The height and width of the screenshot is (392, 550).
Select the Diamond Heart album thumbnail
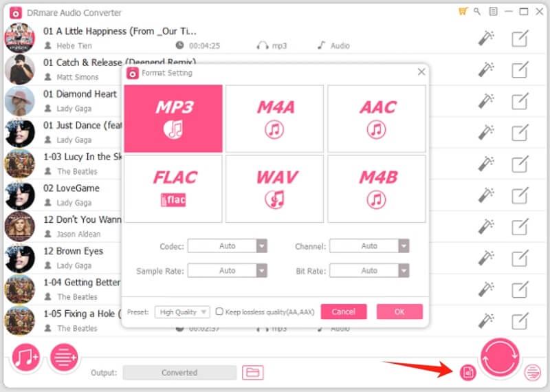coord(20,101)
